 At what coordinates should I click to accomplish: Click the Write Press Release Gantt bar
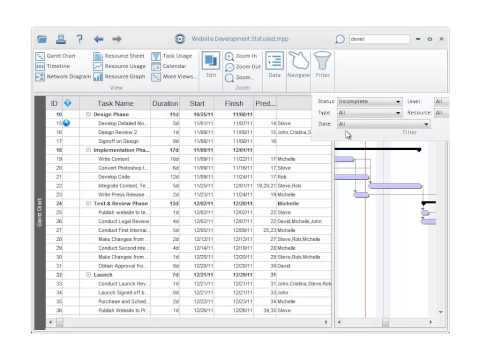coord(361,195)
